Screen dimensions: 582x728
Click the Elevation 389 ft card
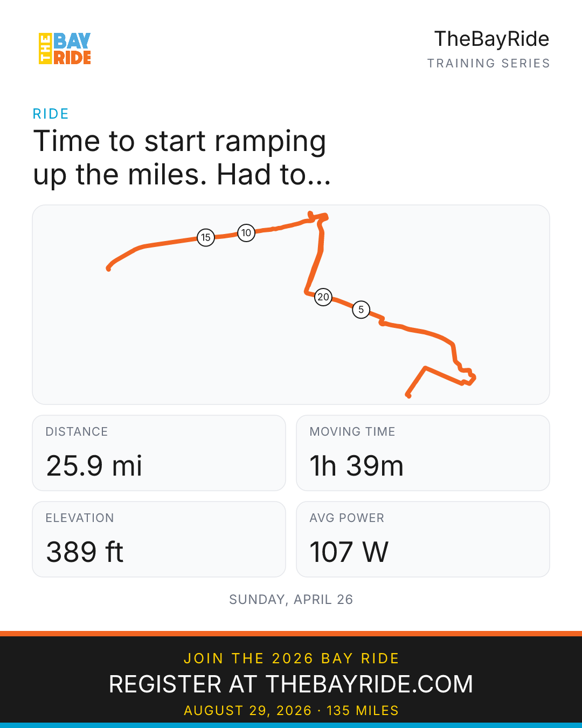(x=159, y=539)
